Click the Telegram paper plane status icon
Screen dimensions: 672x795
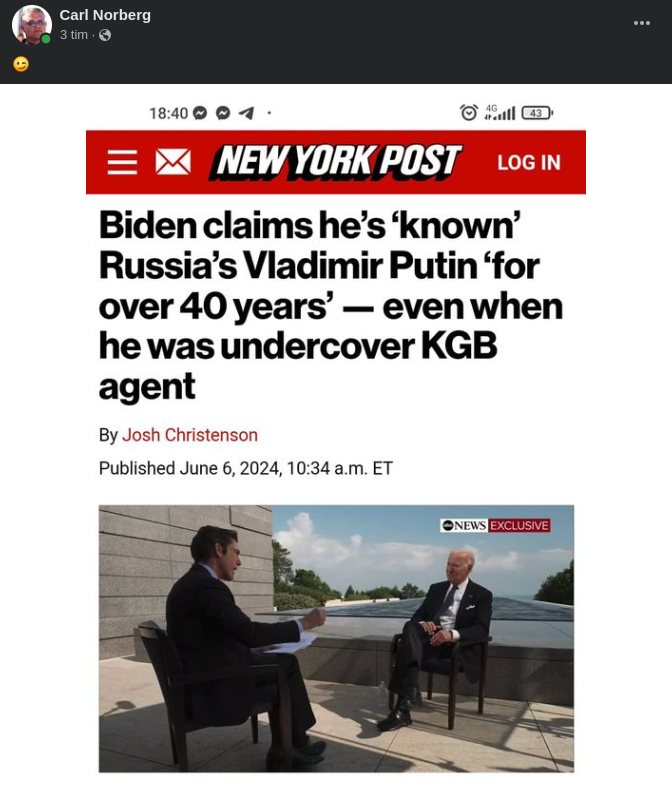pos(246,113)
